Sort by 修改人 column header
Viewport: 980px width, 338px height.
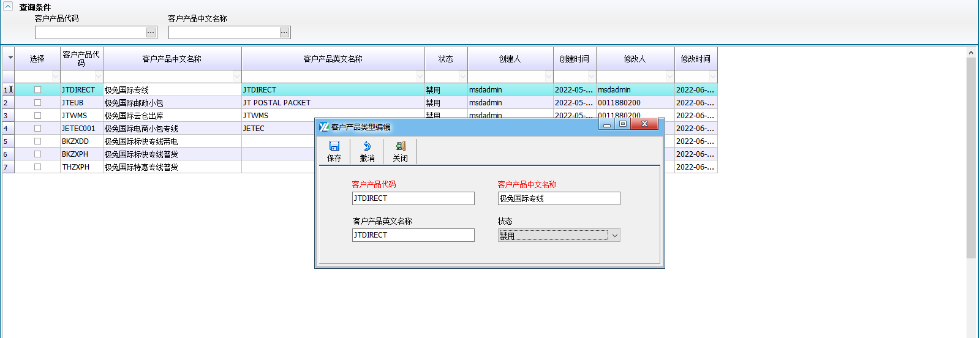pos(635,59)
